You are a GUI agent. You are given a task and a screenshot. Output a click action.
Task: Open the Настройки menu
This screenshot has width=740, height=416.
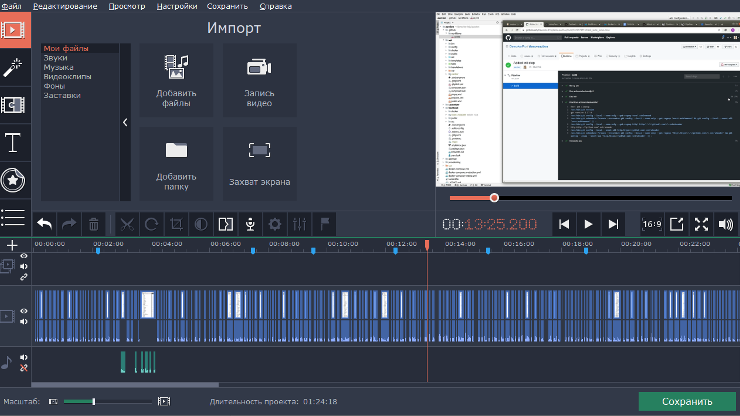click(176, 6)
